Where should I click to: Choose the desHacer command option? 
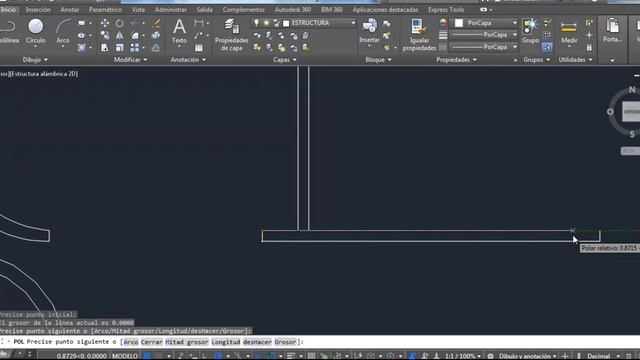[257, 342]
